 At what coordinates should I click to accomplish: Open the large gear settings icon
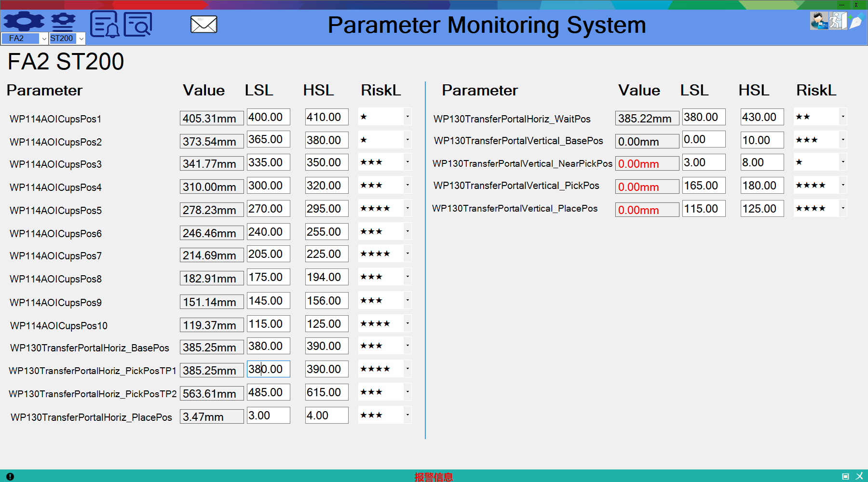[24, 21]
